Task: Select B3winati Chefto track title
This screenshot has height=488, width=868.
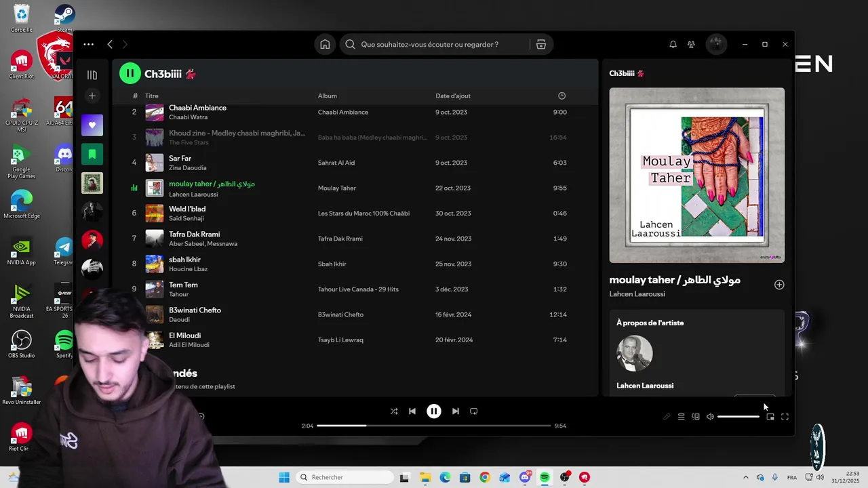Action: click(x=195, y=310)
